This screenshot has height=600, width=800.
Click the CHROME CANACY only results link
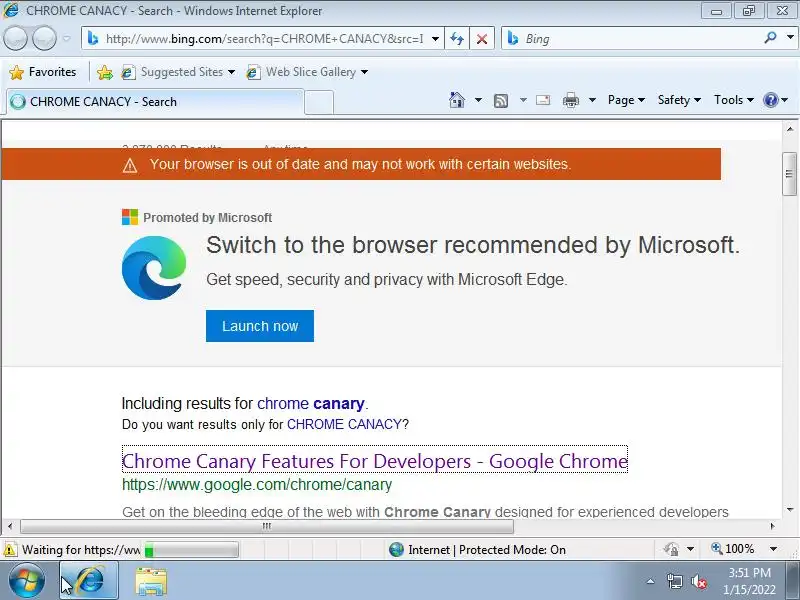click(x=344, y=424)
